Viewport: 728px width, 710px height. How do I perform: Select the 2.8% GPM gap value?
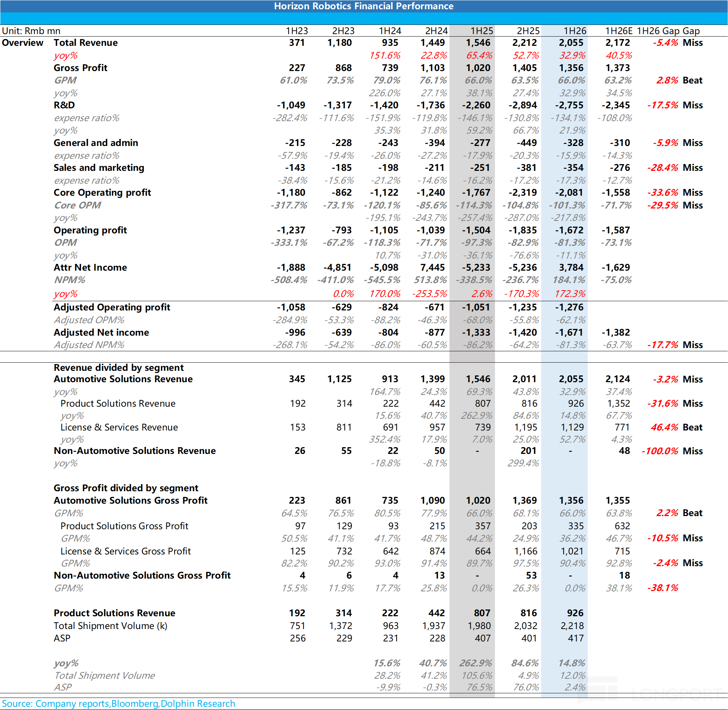(x=667, y=80)
